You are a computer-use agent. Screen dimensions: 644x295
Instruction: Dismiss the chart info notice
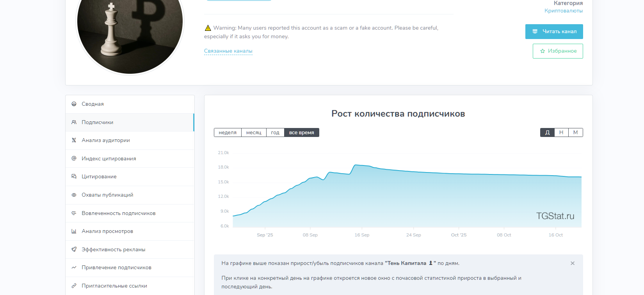click(x=573, y=263)
